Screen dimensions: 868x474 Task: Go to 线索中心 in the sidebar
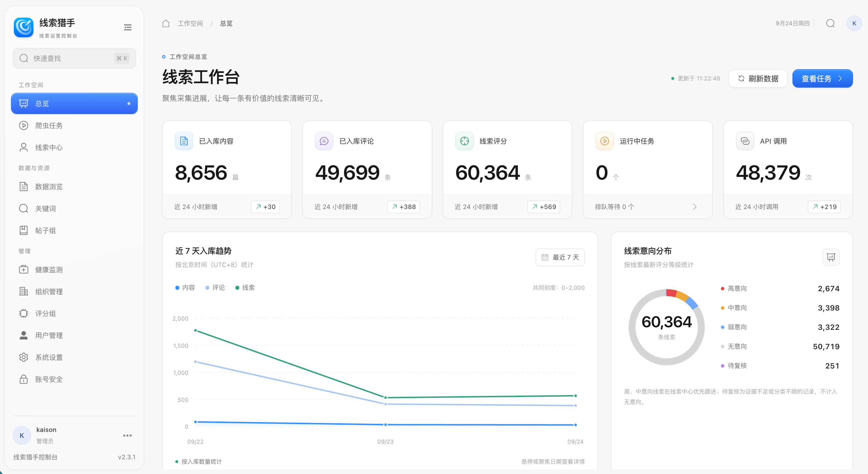(x=74, y=148)
